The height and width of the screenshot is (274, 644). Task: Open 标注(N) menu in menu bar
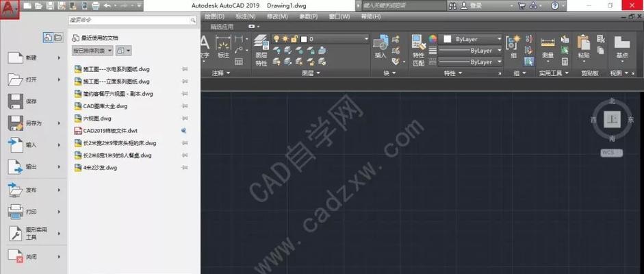246,16
